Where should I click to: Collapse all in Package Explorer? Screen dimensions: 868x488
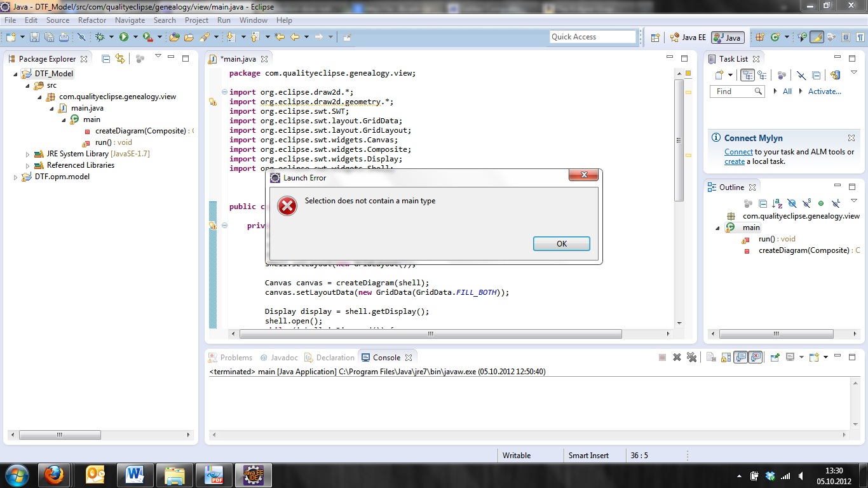[x=105, y=58]
